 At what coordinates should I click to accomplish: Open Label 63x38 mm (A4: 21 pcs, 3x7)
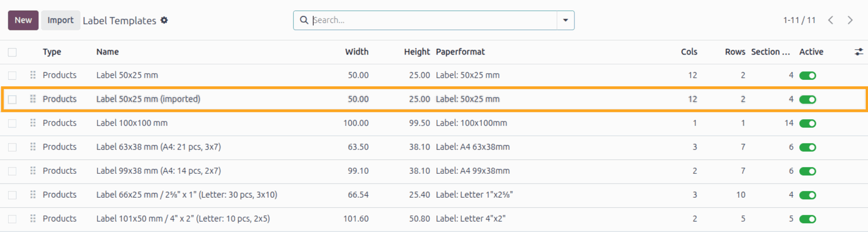pos(159,147)
